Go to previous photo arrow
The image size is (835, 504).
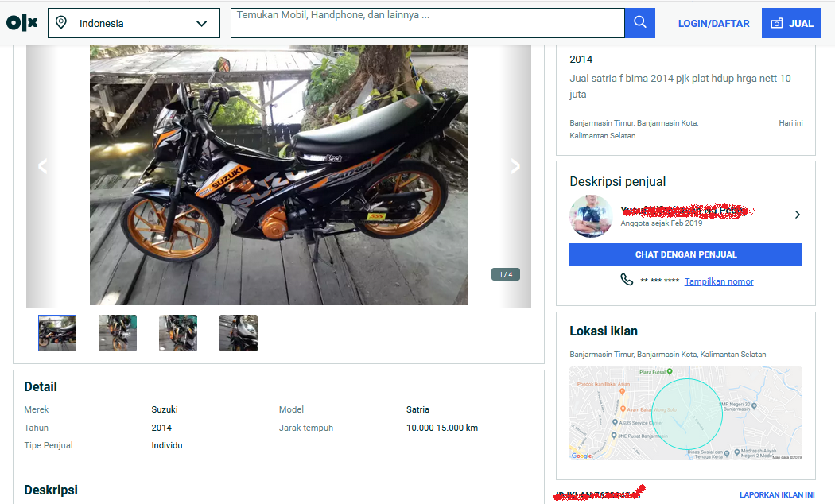tap(43, 166)
